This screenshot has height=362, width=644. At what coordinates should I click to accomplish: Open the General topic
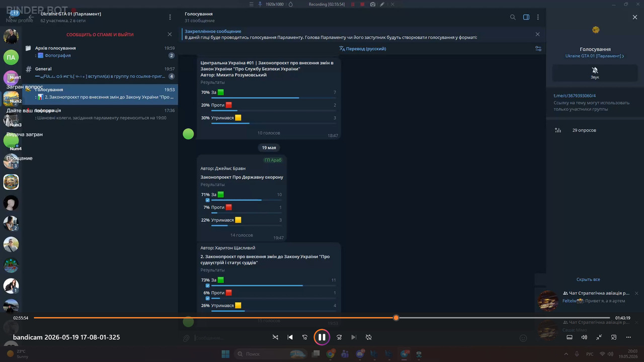coord(100,72)
